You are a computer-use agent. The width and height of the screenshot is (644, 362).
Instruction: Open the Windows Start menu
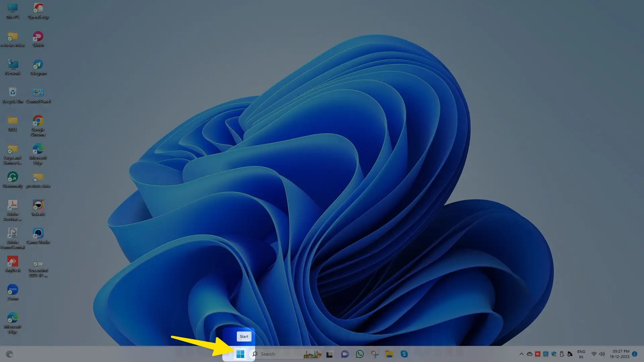tap(240, 354)
